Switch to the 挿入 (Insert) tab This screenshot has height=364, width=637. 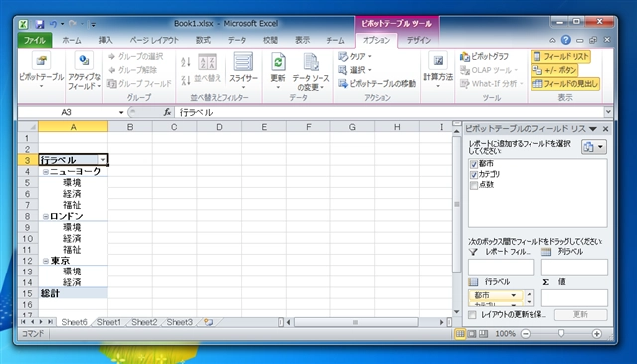click(106, 40)
